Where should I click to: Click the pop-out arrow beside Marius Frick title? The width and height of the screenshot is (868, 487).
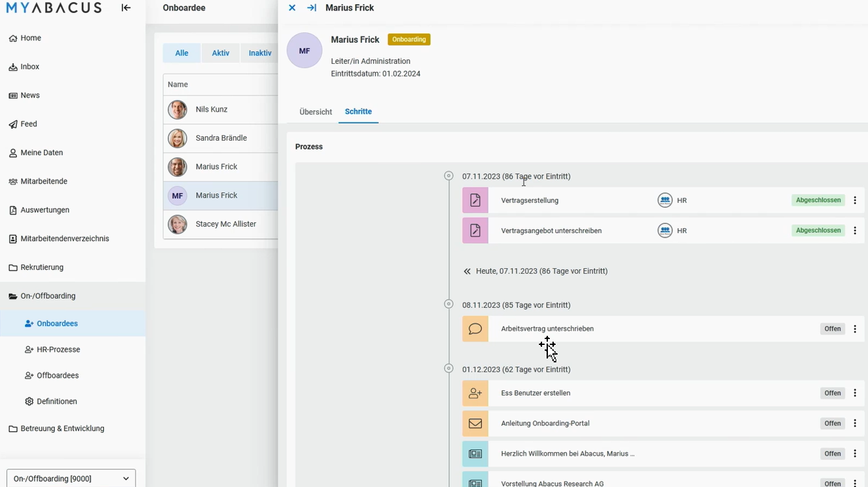tap(312, 8)
